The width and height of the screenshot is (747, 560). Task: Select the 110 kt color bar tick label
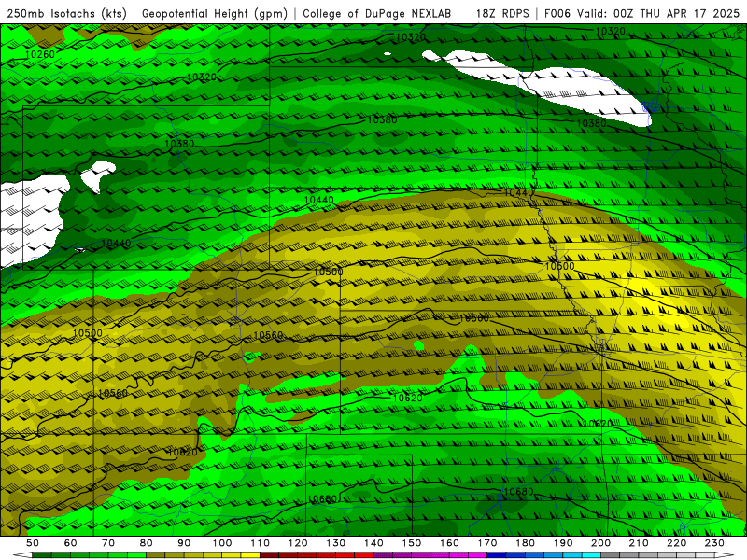(x=261, y=543)
